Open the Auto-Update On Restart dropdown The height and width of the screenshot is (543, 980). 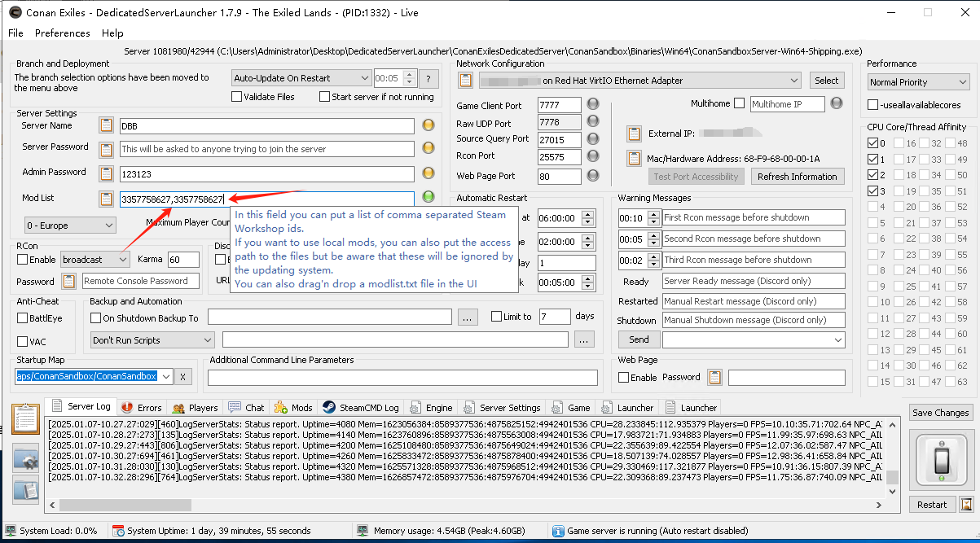[301, 78]
